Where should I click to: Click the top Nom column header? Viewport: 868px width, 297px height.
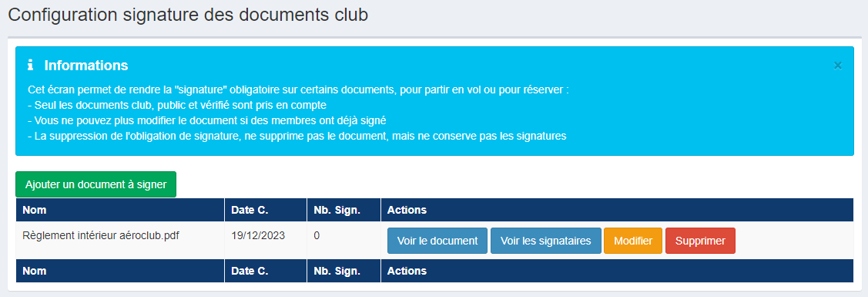pos(120,211)
